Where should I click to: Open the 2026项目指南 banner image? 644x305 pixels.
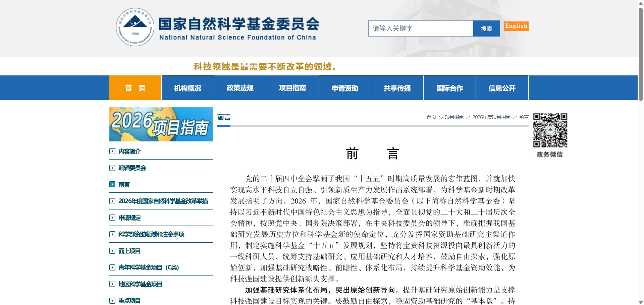(161, 124)
